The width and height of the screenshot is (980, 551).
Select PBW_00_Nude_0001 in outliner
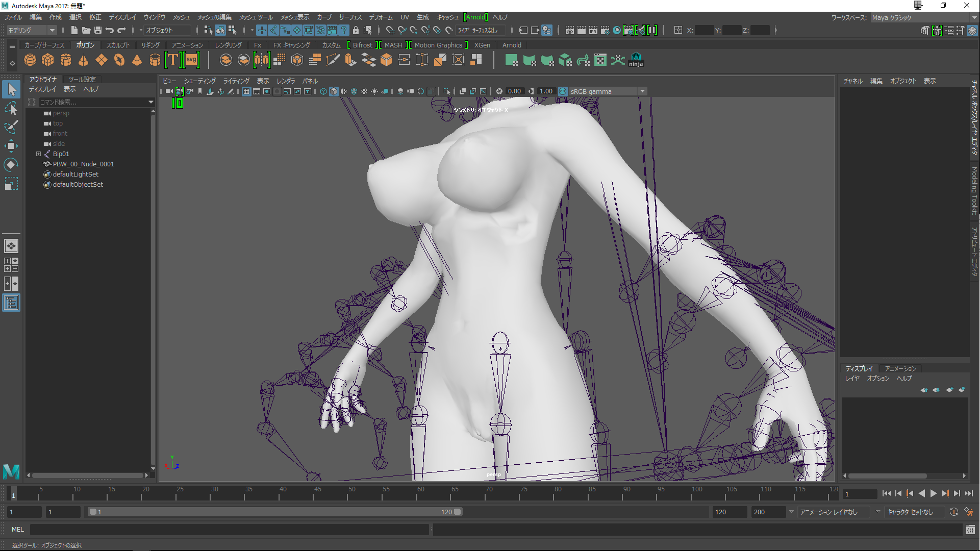coord(84,164)
